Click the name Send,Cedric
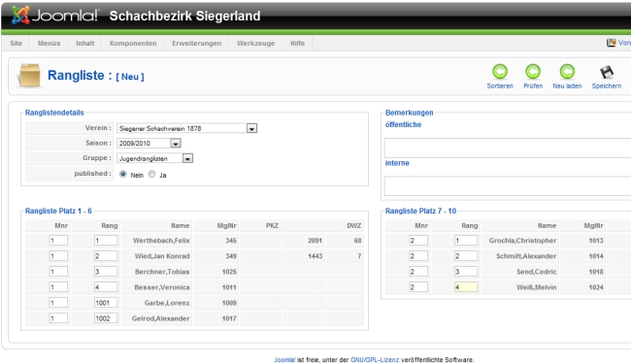This screenshot has width=631, height=364. 537,272
